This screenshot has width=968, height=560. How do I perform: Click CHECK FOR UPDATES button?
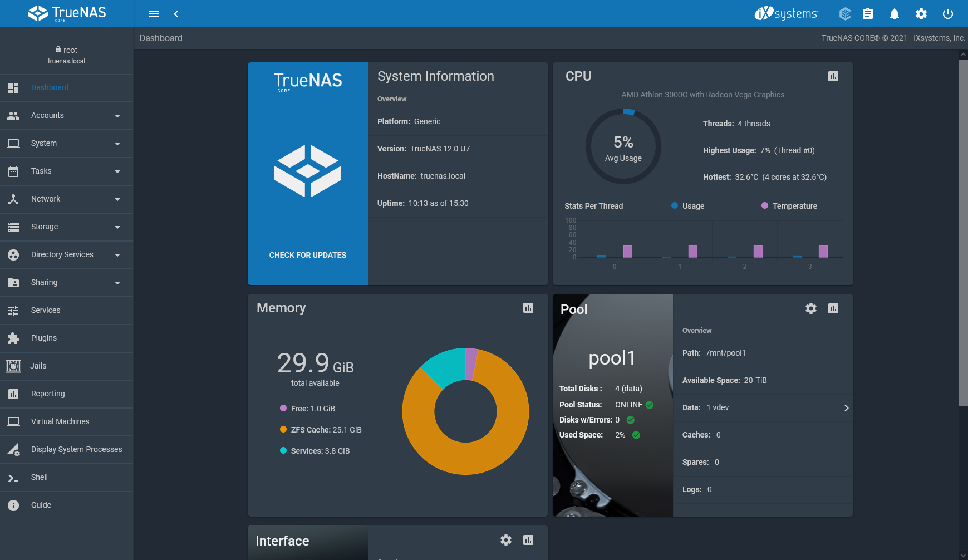[308, 255]
